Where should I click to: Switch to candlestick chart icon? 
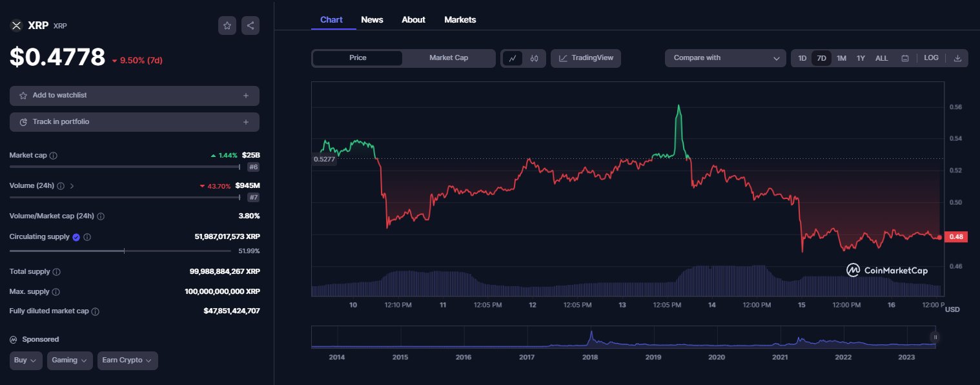tap(534, 58)
